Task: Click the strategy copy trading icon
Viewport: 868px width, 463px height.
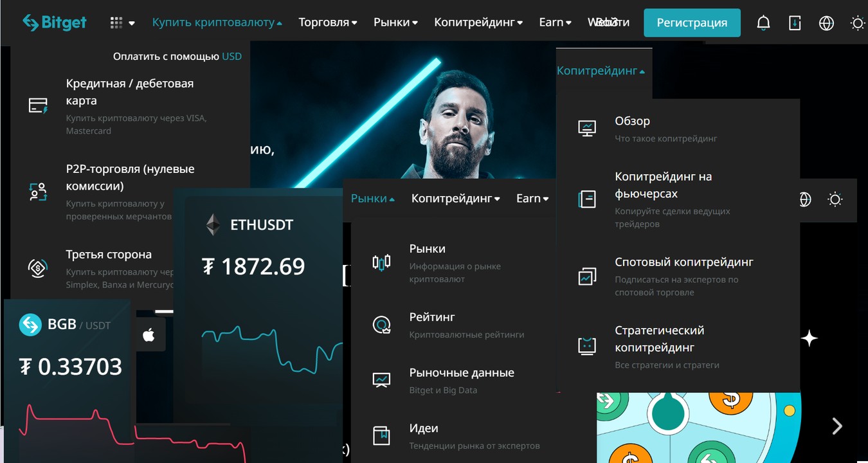Action: 587,345
